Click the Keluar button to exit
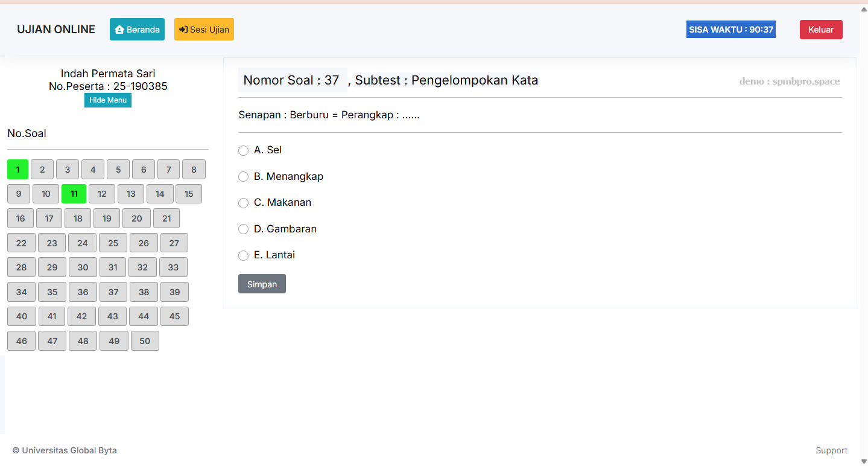Screen dimensions: 868x466 820,29
